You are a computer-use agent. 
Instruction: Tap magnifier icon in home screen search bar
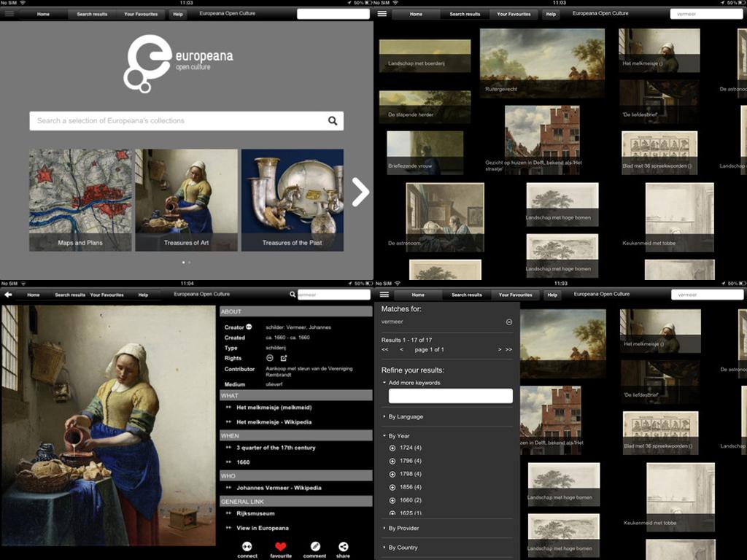click(x=333, y=121)
